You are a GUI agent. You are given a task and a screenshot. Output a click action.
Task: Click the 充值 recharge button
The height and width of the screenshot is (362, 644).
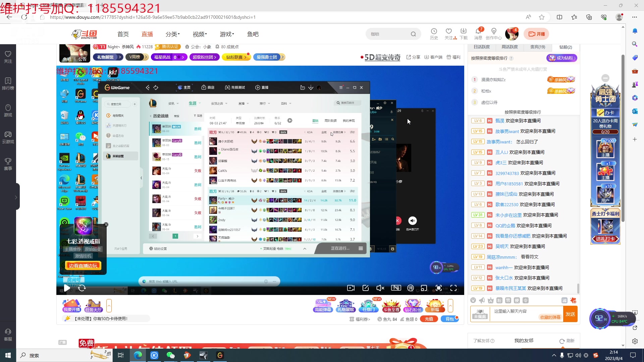tap(429, 319)
